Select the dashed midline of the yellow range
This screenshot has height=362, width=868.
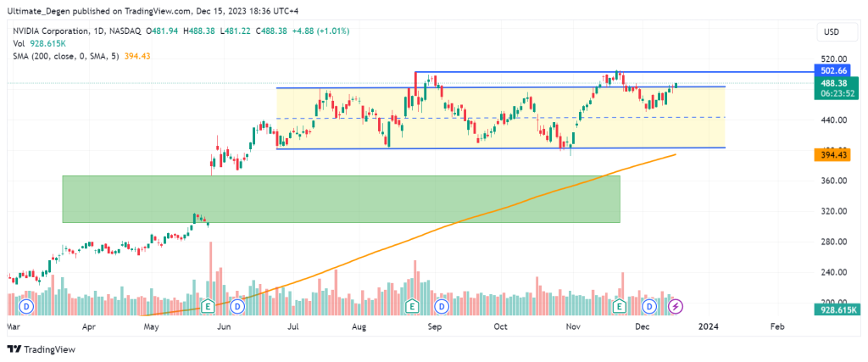click(x=501, y=117)
